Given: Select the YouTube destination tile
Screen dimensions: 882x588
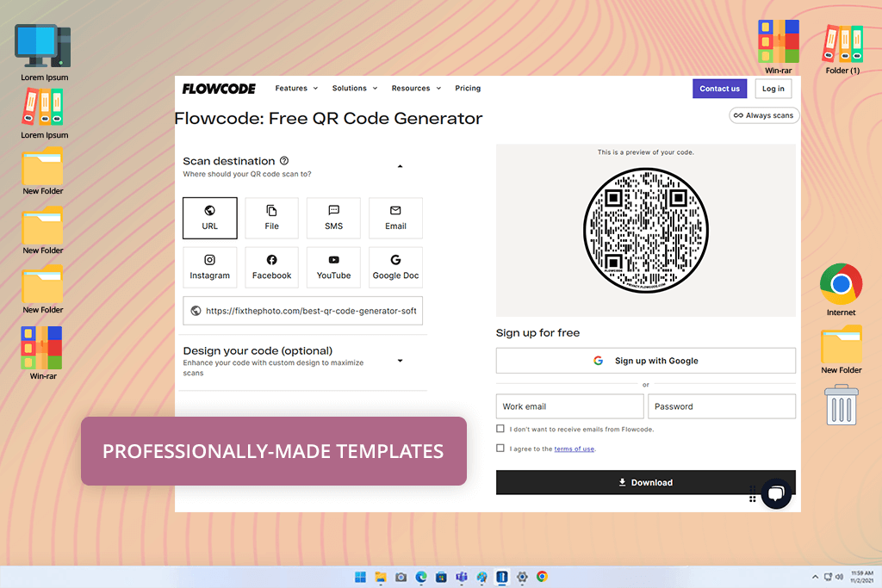Looking at the screenshot, I should click(333, 268).
